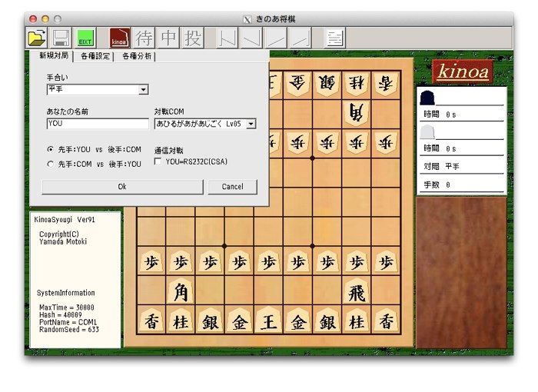Viewport: 538px width, 392px height.
Task: Click the Hash = 40009 text
Action: click(x=61, y=315)
